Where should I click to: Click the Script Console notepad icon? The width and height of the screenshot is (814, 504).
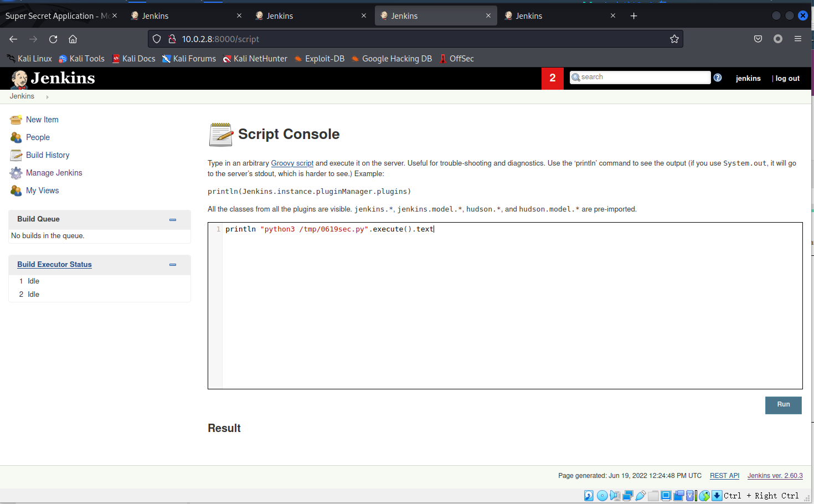221,135
